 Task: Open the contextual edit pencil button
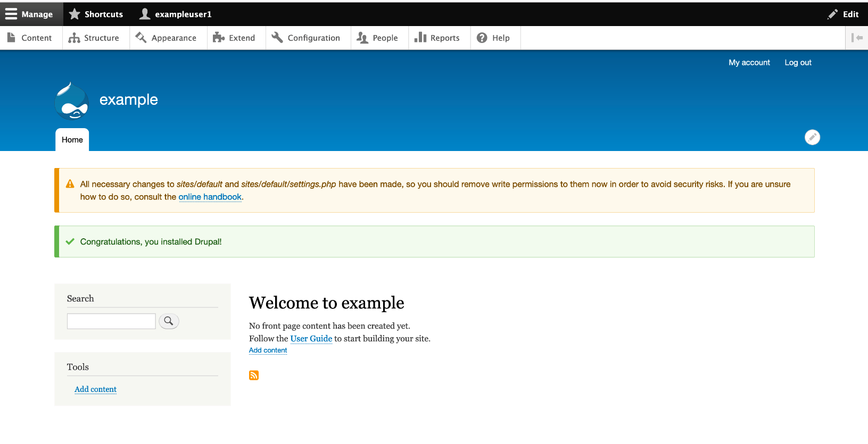click(812, 137)
